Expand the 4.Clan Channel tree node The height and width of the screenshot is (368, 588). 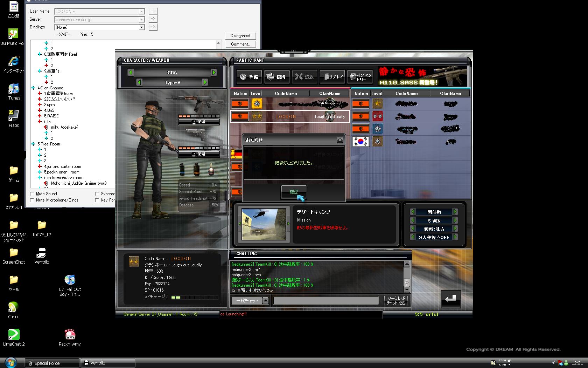click(x=33, y=88)
